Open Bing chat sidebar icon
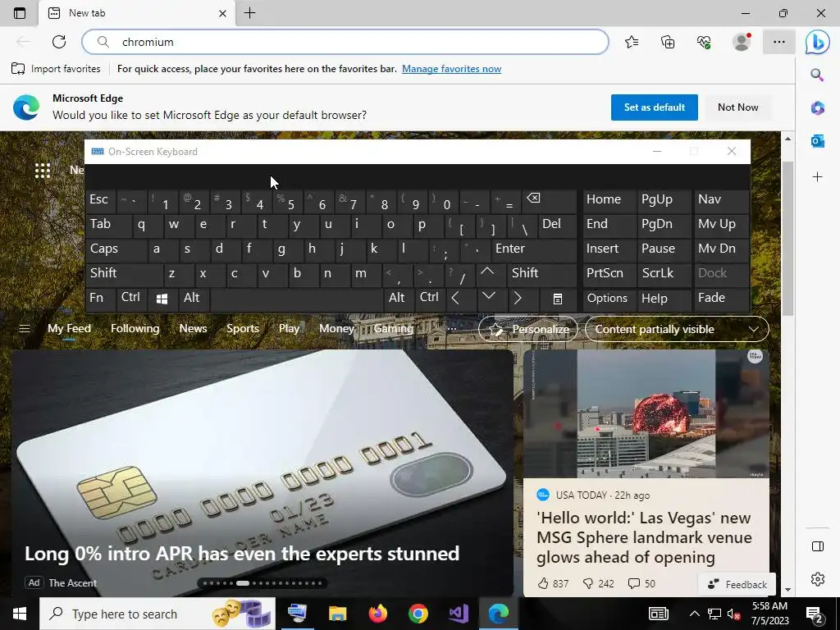This screenshot has height=630, width=840. coord(818,42)
